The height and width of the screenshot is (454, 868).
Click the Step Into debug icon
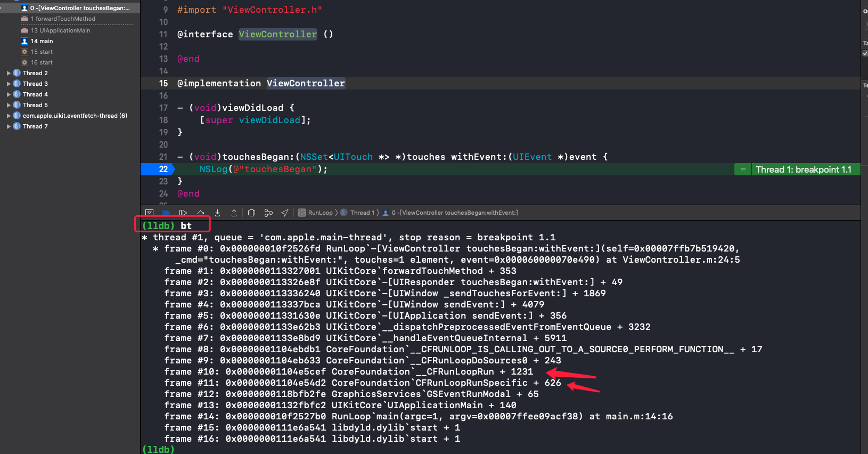217,213
